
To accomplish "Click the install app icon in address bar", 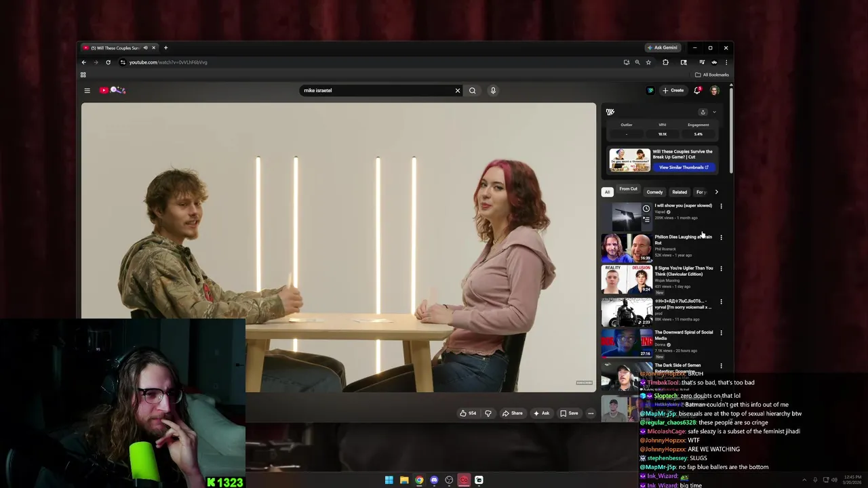I will (627, 62).
